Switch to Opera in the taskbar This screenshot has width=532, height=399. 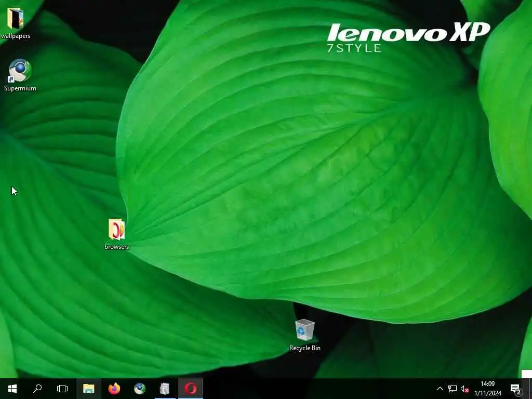[191, 389]
